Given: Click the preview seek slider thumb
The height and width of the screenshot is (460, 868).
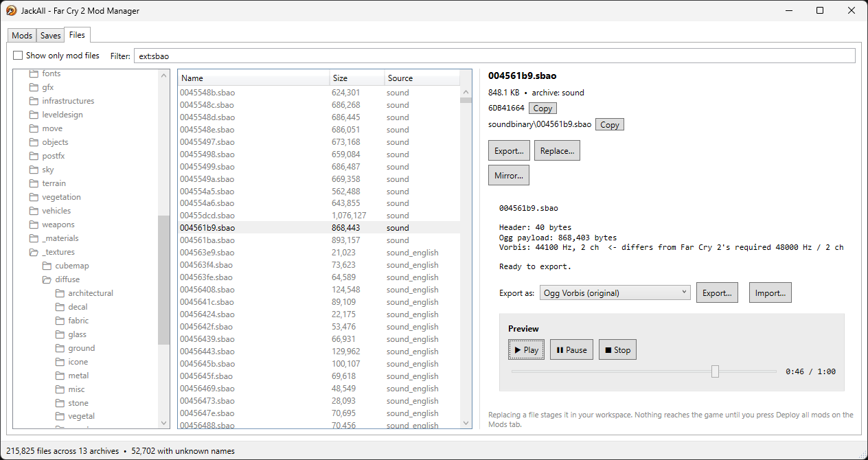Looking at the screenshot, I should 715,371.
